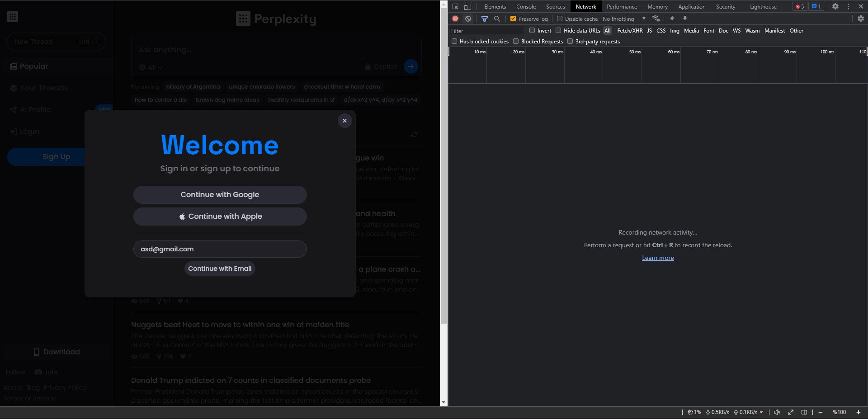The image size is (868, 419).
Task: Close the Welcome sign-in dialog
Action: click(344, 121)
